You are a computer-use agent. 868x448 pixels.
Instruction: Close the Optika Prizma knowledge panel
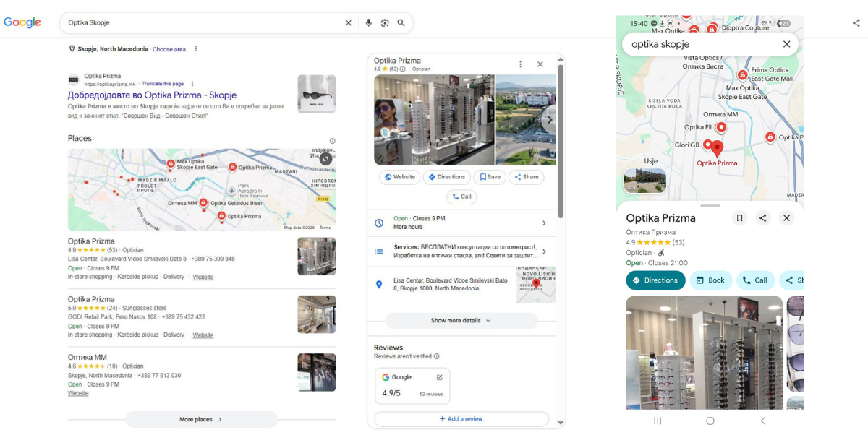pyautogui.click(x=540, y=64)
